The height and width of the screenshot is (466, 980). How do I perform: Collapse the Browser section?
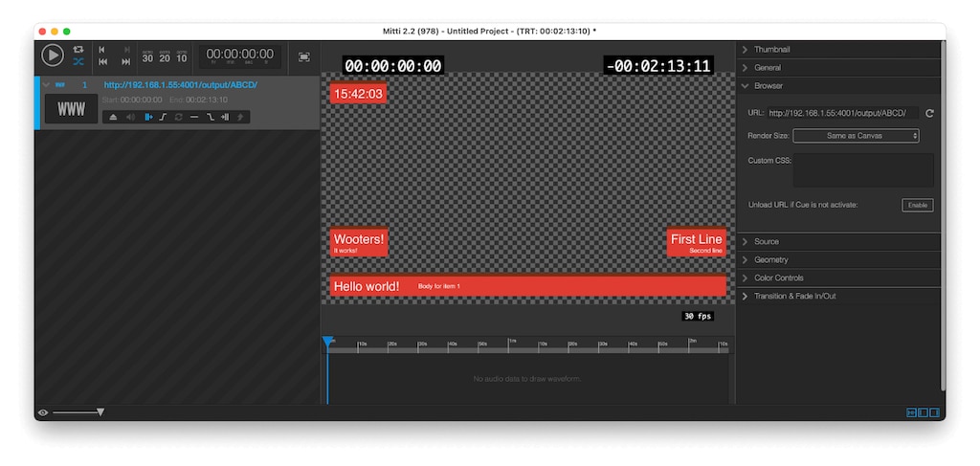768,86
